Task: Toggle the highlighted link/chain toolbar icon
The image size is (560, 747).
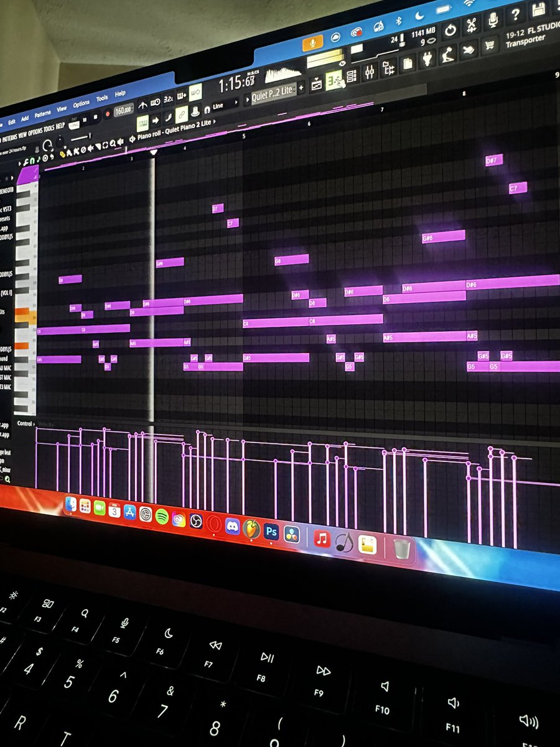Action: 181,115
